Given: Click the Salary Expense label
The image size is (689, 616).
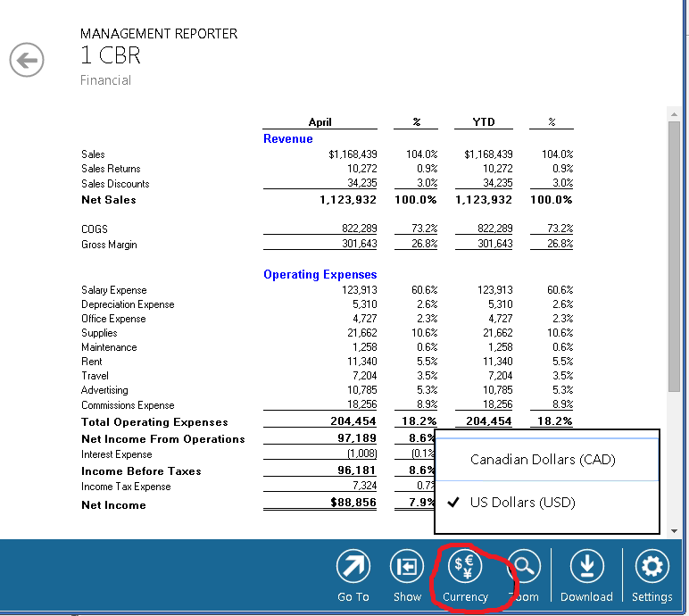Looking at the screenshot, I should [x=114, y=290].
